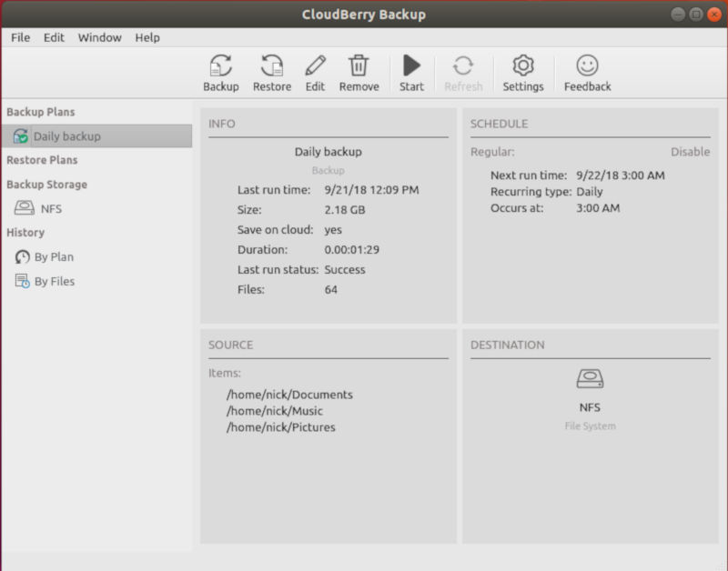Start the Daily backup plan
This screenshot has height=571, width=728.
(411, 71)
